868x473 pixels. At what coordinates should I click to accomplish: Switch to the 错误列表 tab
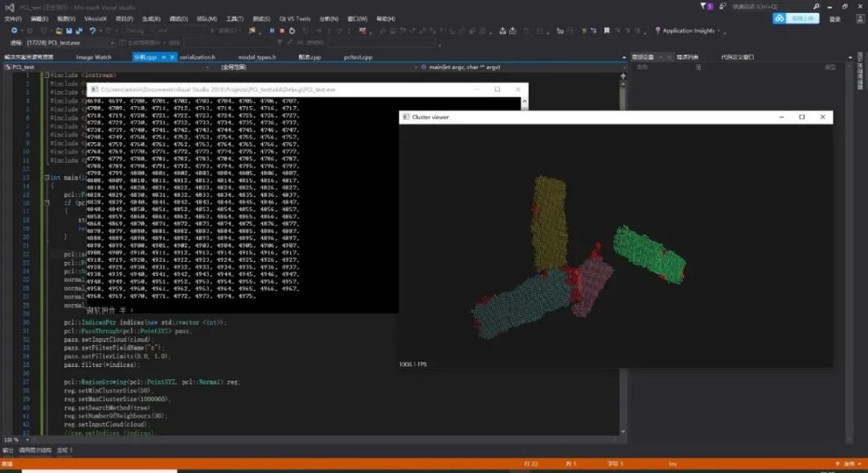tap(687, 57)
